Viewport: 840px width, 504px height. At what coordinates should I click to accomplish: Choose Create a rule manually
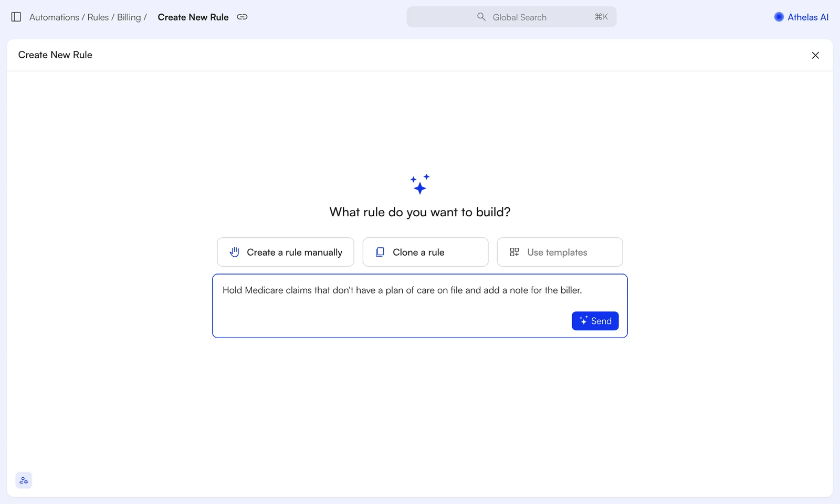[x=286, y=252]
